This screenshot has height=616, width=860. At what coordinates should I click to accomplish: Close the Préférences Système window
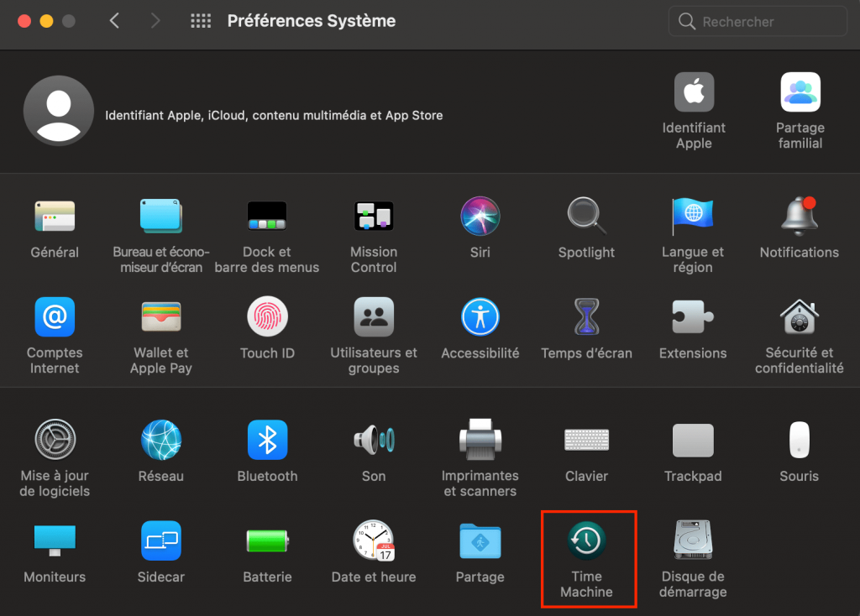[24, 21]
